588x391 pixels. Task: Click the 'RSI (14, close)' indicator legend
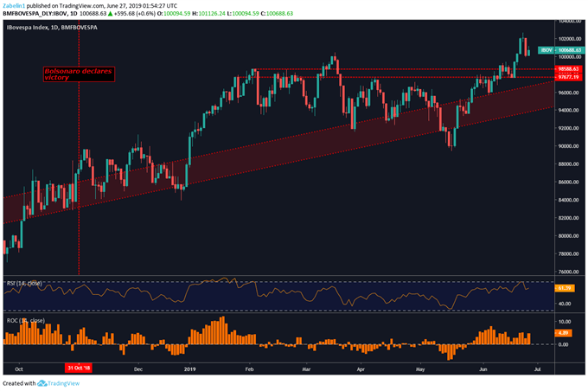(24, 284)
